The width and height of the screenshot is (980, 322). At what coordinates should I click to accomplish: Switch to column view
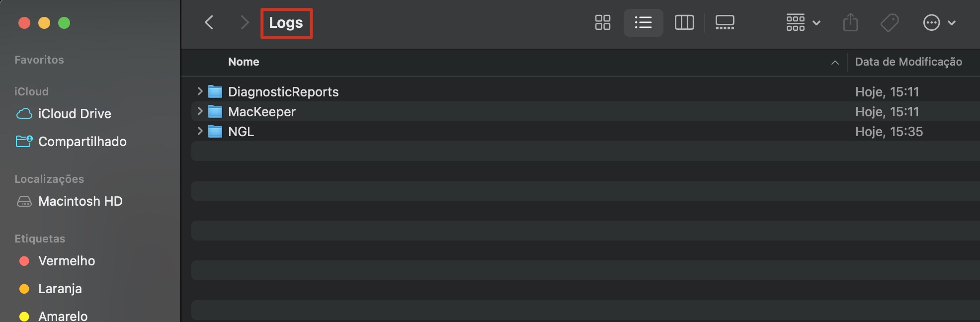684,22
